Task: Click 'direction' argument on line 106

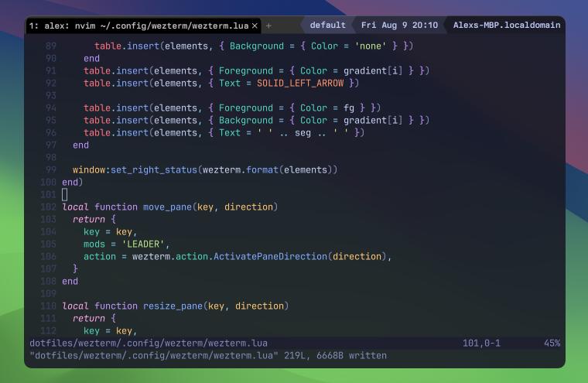Action: coord(357,257)
